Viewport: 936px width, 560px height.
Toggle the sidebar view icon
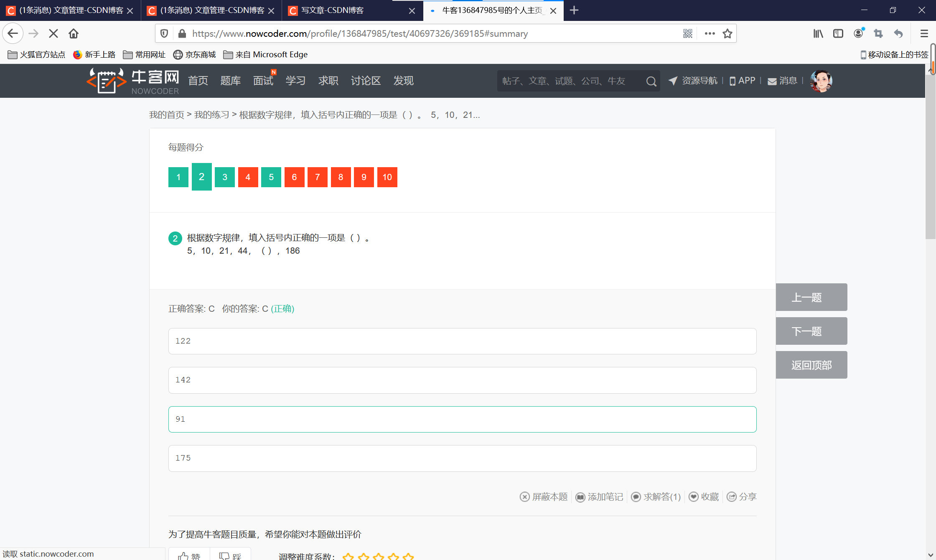pos(838,33)
